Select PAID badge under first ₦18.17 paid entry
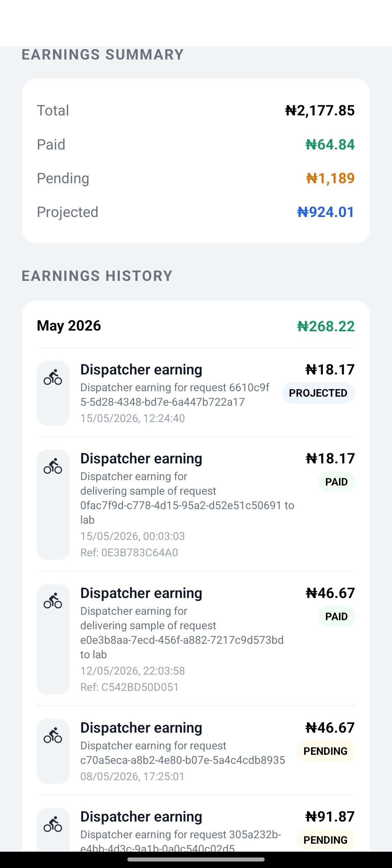Screen dimensions: 392x868 point(336,482)
